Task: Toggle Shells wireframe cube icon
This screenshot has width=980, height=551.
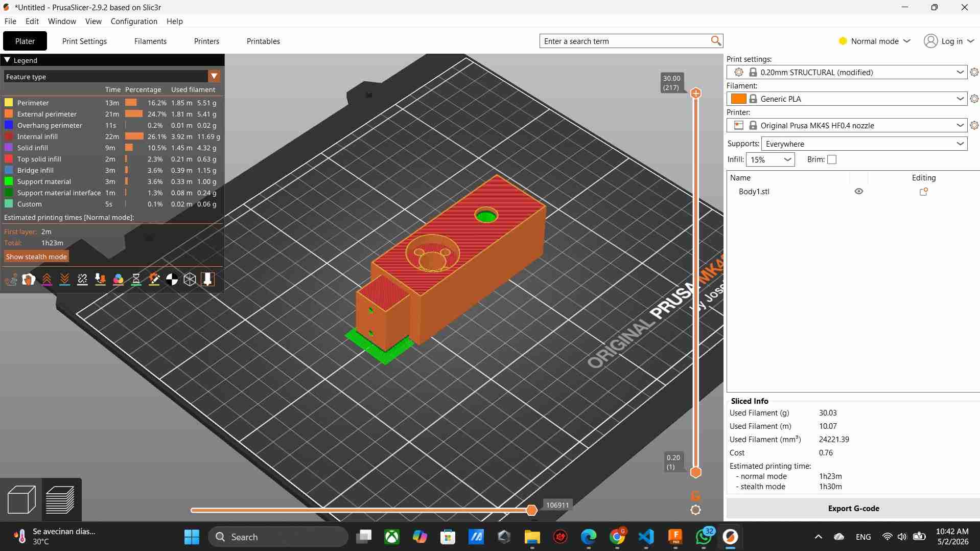Action: [190, 279]
